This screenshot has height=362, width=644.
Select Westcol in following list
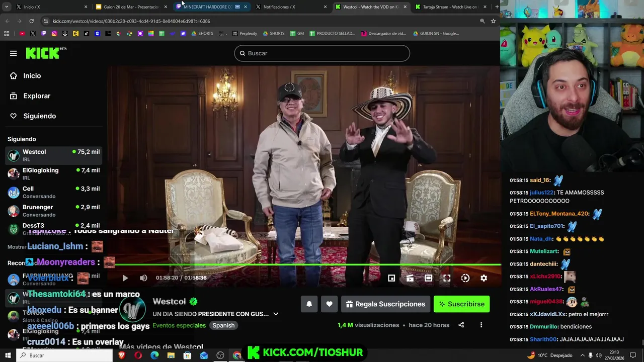pyautogui.click(x=53, y=155)
